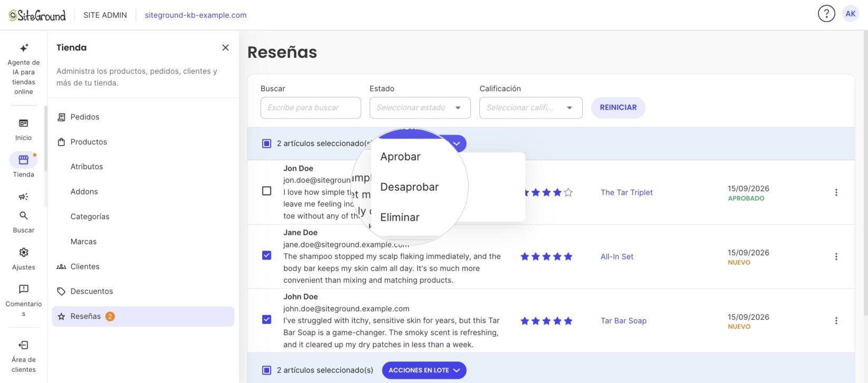Select Reseñas in the Tienda menu
Viewport: 868px width, 383px height.
(x=143, y=316)
